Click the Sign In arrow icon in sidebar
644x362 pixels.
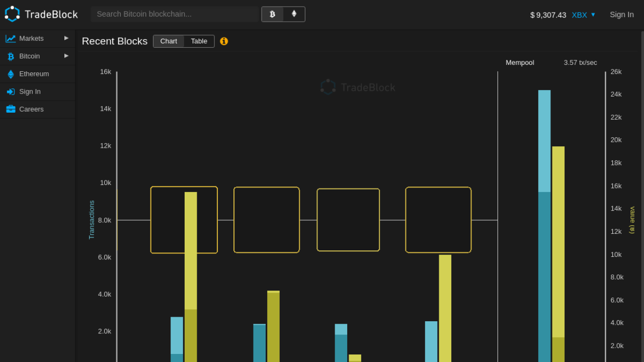(11, 92)
